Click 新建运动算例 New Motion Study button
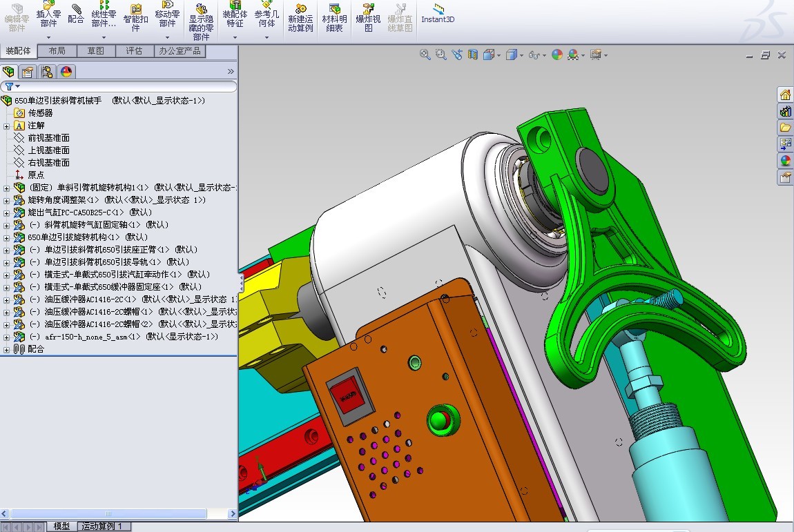 click(x=300, y=18)
